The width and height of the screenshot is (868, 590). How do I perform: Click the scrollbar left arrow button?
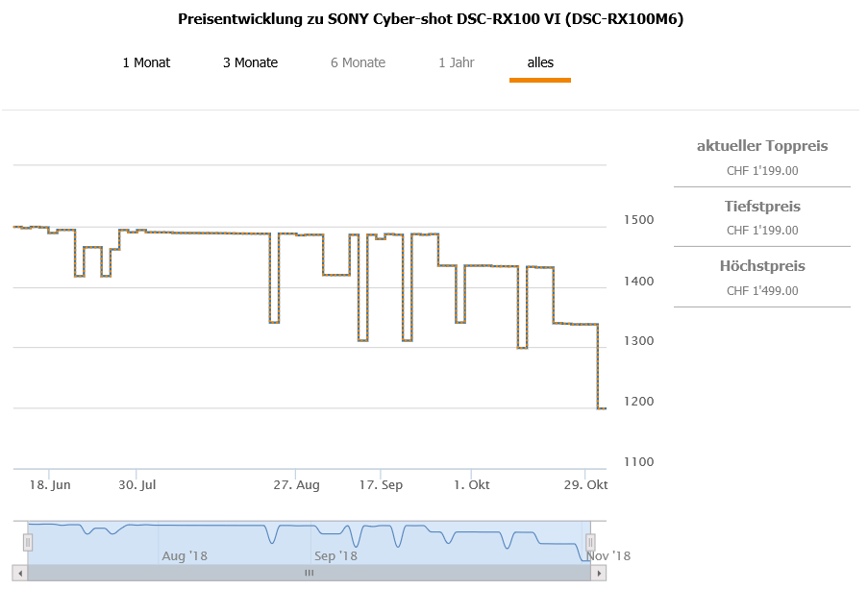(20, 574)
